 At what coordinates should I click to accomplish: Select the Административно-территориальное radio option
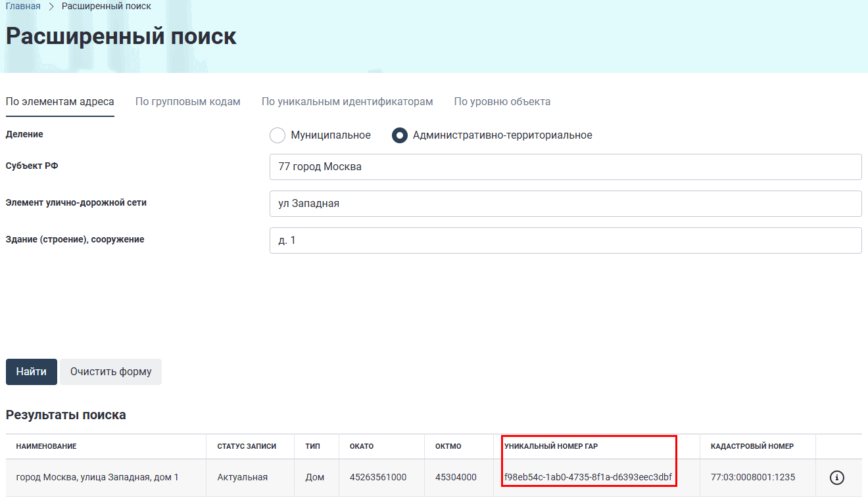pyautogui.click(x=399, y=135)
